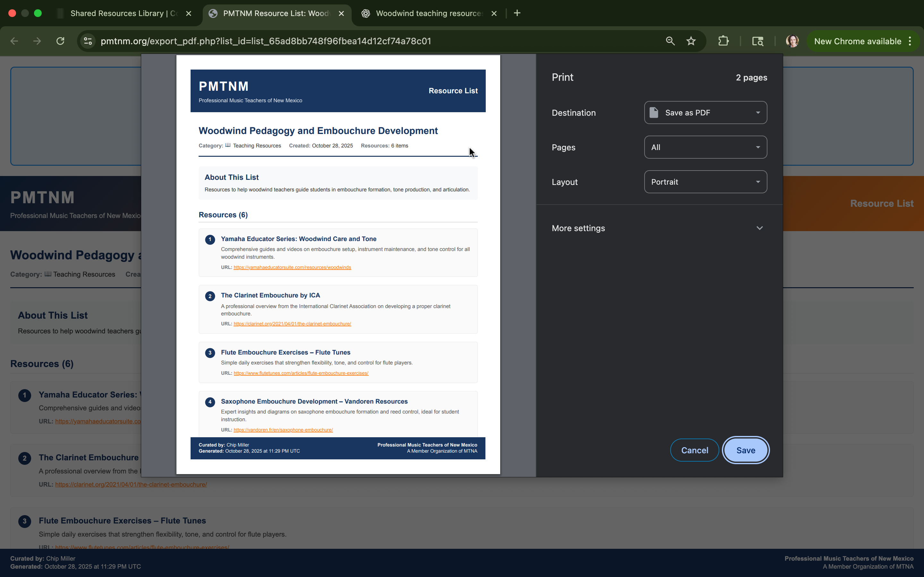This screenshot has height=577, width=924.
Task: Open the Destination Save as PDF dropdown
Action: (705, 113)
